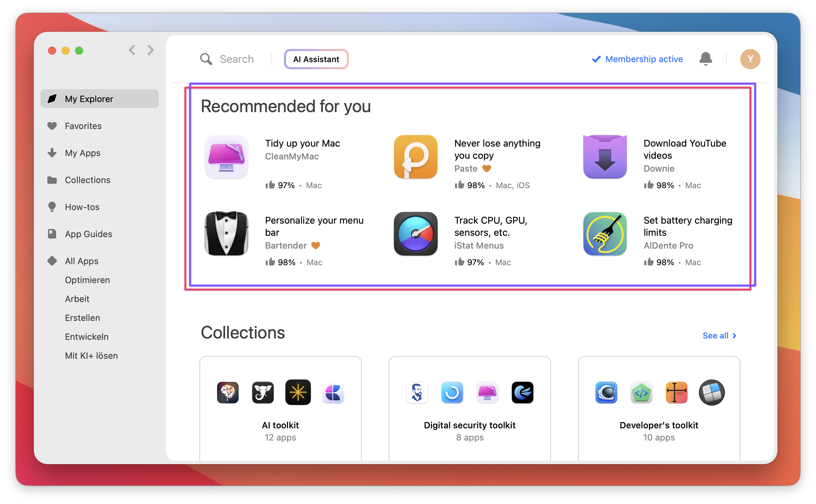Open Favorites in sidebar
The height and width of the screenshot is (504, 816).
click(x=100, y=126)
